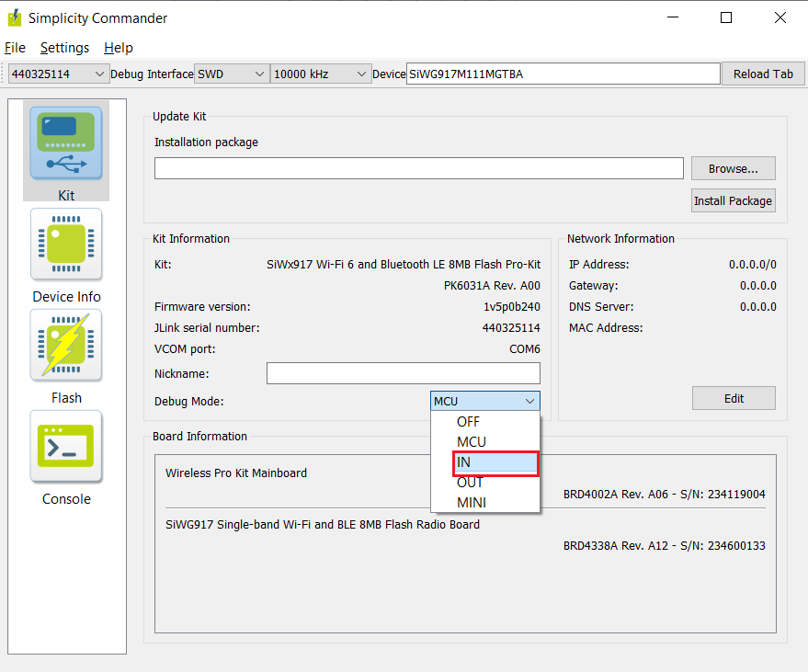The image size is (808, 672).
Task: Open the Settings menu
Action: tap(64, 48)
